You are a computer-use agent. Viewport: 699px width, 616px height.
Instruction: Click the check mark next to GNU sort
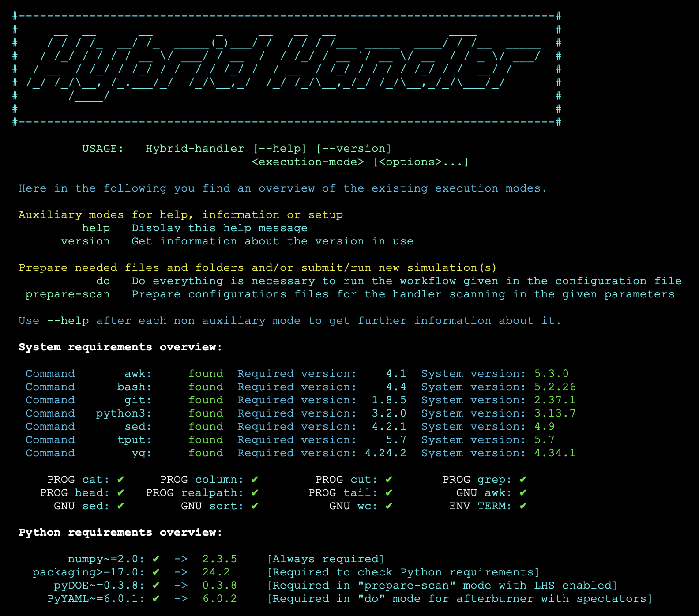click(x=255, y=506)
